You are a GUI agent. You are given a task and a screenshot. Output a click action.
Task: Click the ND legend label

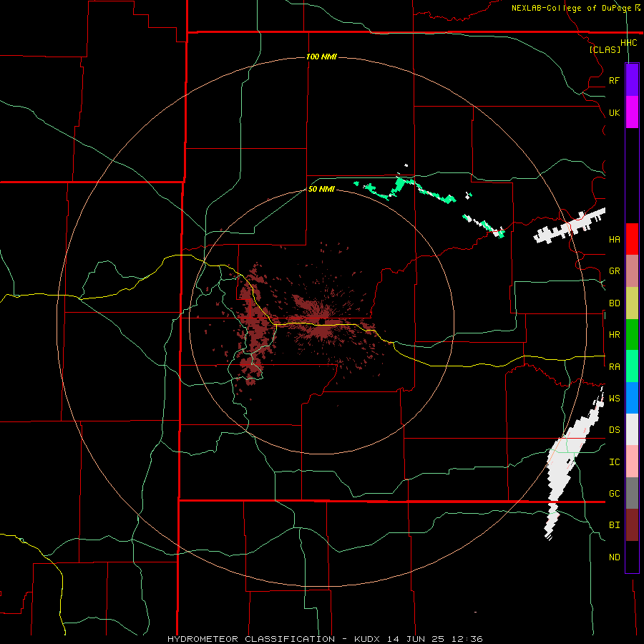pyautogui.click(x=614, y=557)
